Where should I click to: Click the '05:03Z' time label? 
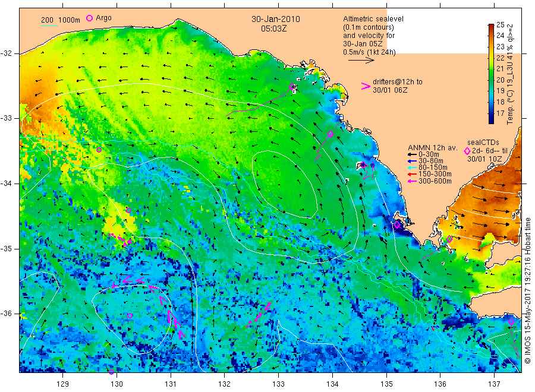(x=274, y=29)
